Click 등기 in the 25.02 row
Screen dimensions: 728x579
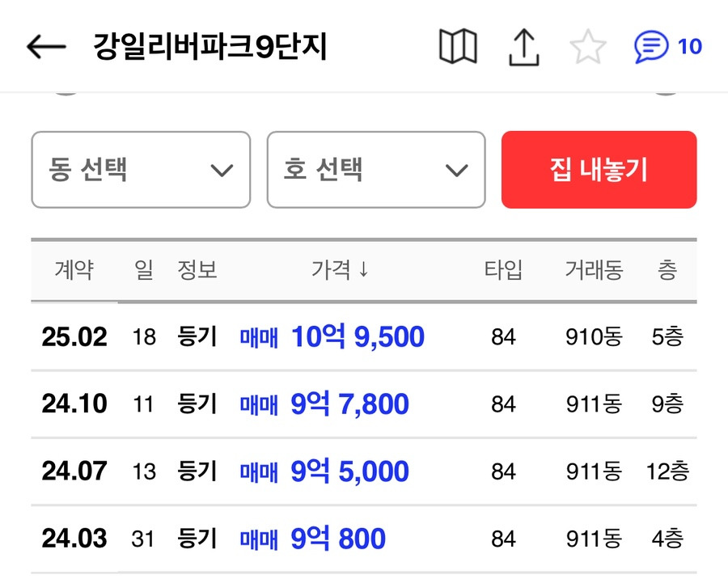(x=197, y=336)
